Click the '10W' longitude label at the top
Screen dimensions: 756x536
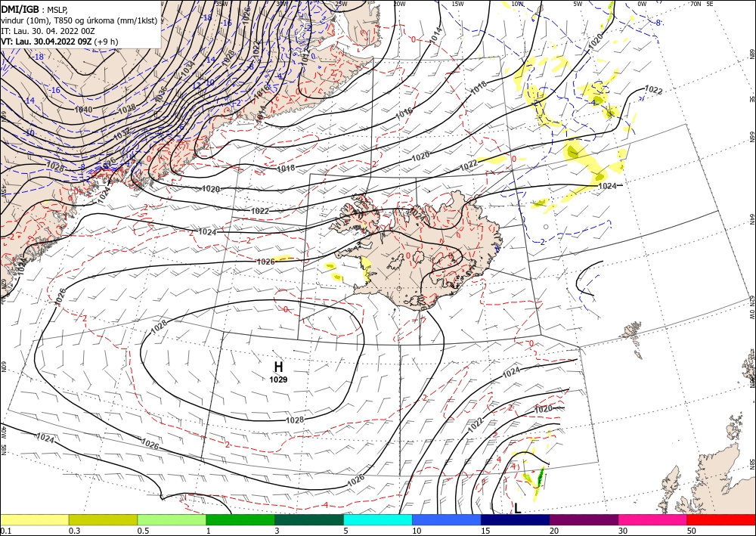pos(517,4)
